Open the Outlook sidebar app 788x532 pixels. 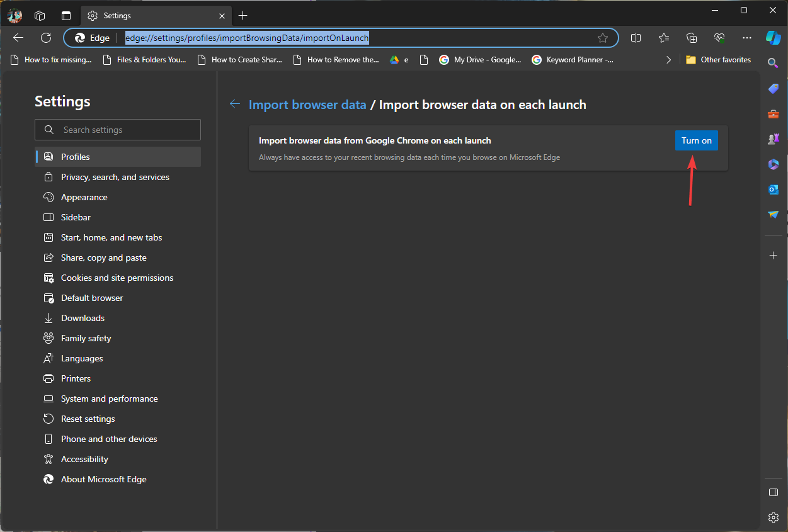pos(774,190)
